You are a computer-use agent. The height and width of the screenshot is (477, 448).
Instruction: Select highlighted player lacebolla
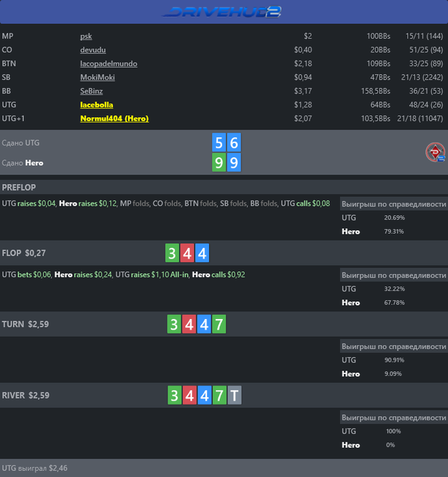click(97, 104)
